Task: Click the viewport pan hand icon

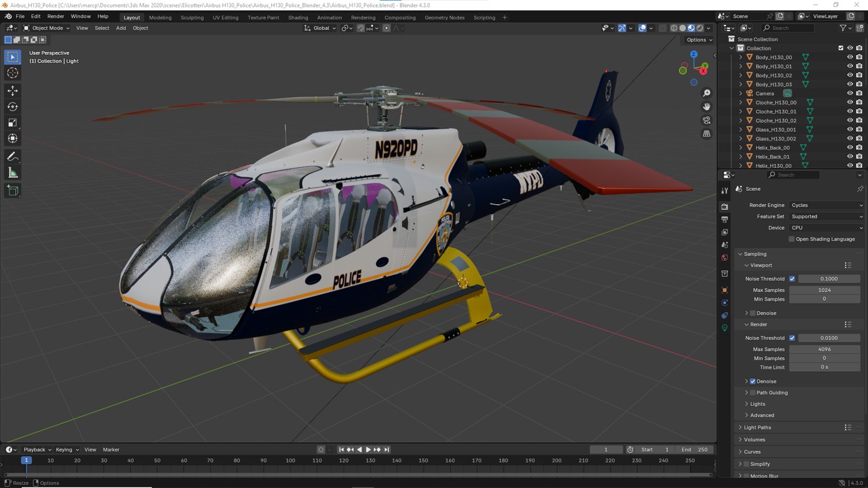Action: [707, 106]
